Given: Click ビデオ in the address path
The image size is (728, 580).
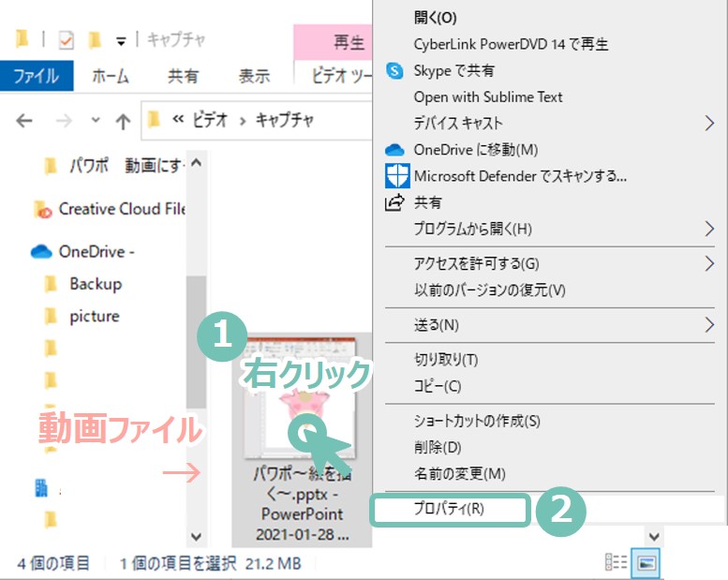Looking at the screenshot, I should point(210,120).
